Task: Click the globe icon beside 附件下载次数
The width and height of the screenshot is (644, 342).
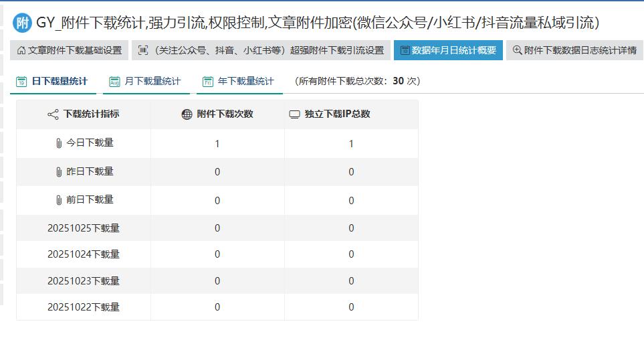Action: click(x=187, y=114)
